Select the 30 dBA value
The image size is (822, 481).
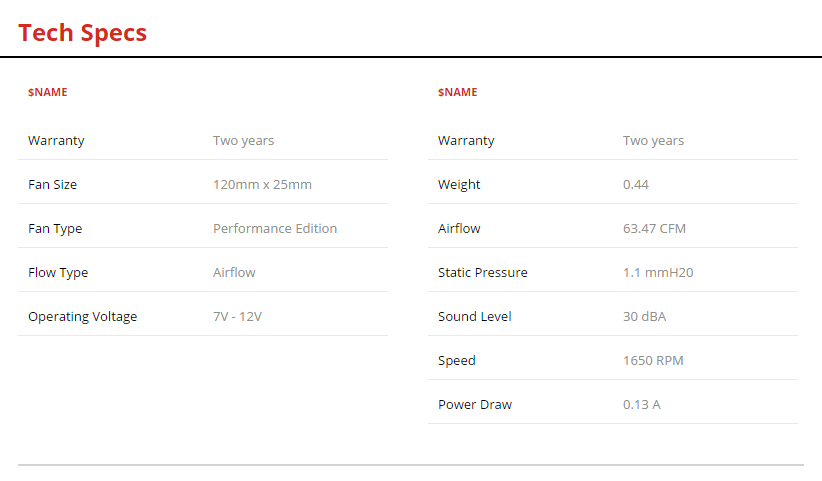click(x=644, y=317)
